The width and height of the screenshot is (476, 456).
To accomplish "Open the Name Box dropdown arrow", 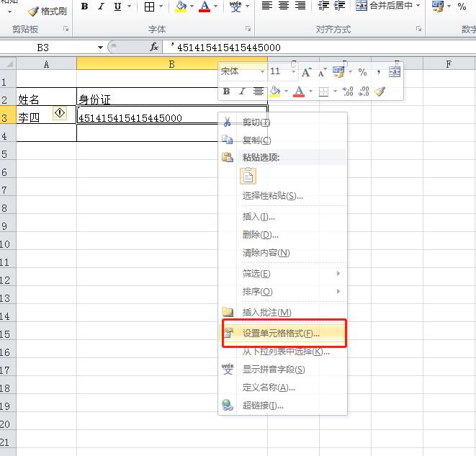I will tap(100, 48).
